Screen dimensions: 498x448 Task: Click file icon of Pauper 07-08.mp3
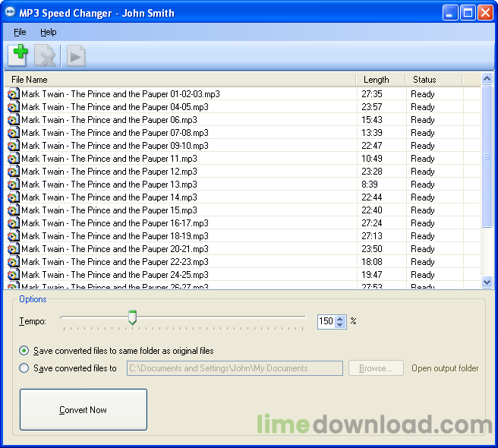pos(13,133)
